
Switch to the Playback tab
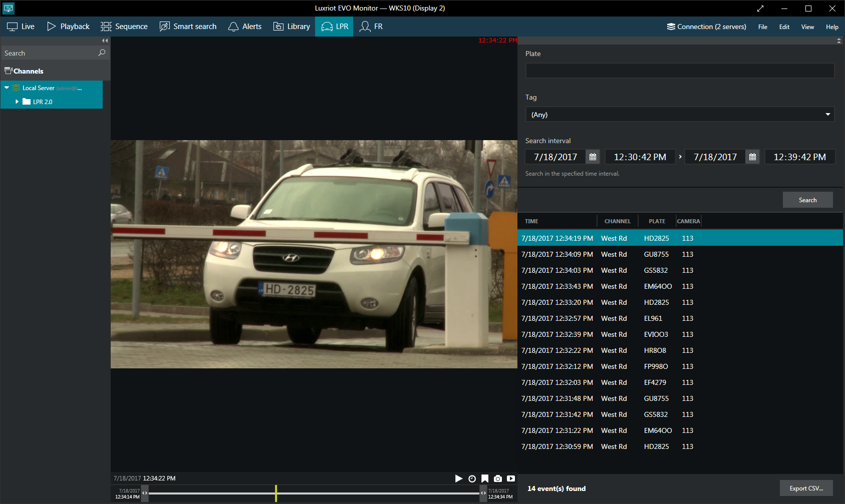pyautogui.click(x=68, y=27)
